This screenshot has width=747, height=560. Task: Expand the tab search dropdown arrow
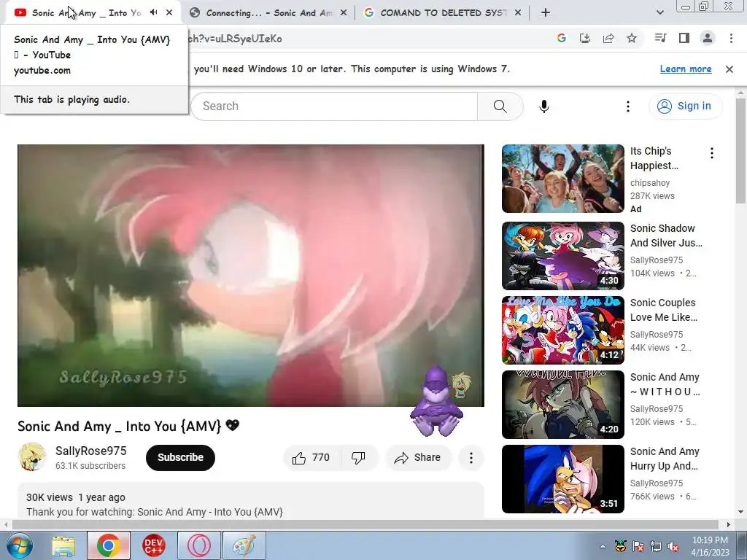(x=659, y=13)
